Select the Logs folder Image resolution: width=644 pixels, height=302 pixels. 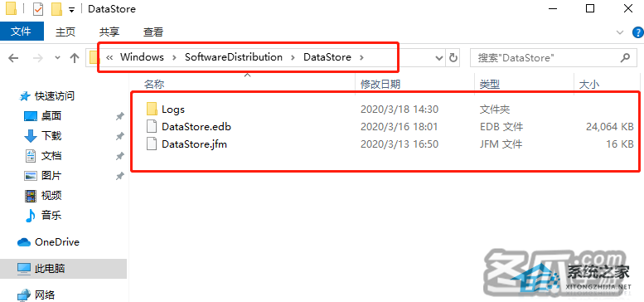[173, 110]
